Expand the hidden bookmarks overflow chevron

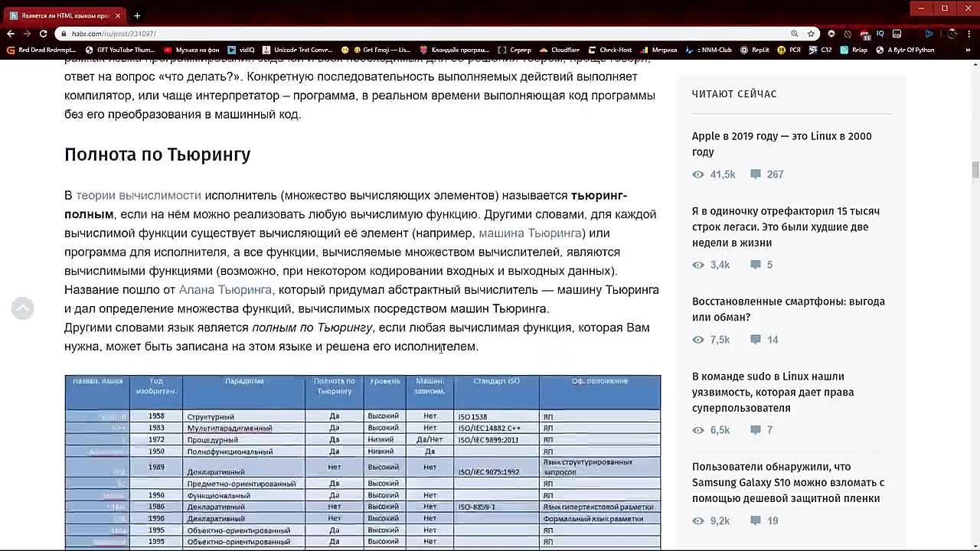click(x=969, y=50)
